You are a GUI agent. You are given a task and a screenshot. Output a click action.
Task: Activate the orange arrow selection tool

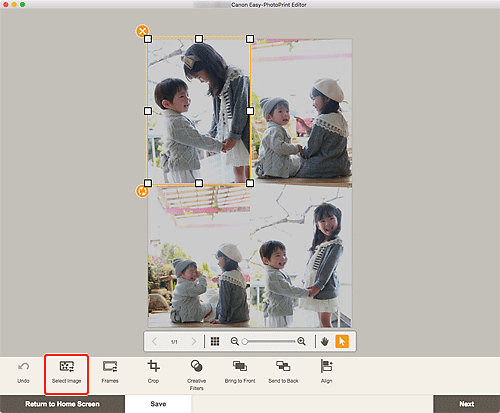click(x=342, y=341)
